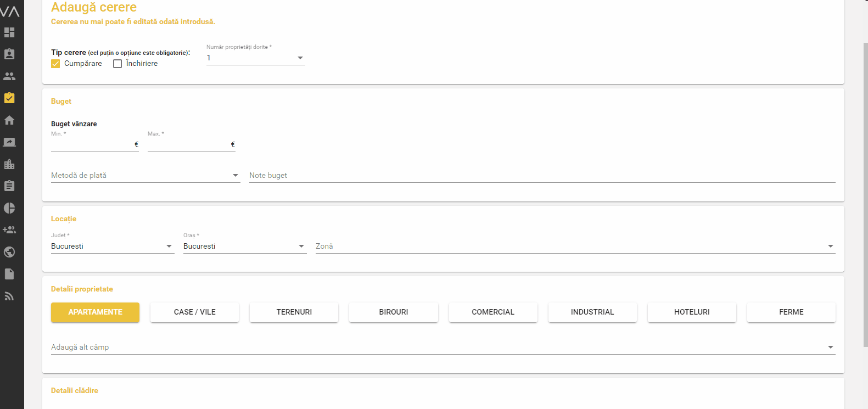This screenshot has width=868, height=409.
Task: Select the CASE / VILE property tab
Action: 194,312
